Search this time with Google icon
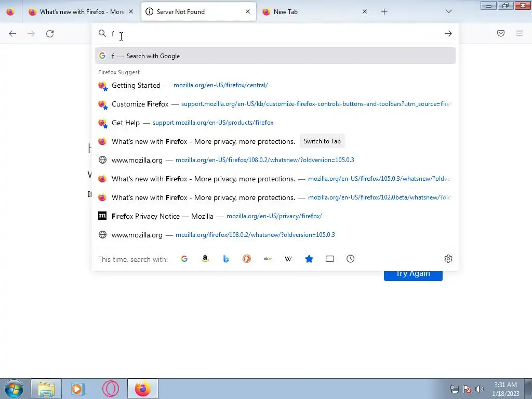The height and width of the screenshot is (399, 532). click(x=184, y=259)
